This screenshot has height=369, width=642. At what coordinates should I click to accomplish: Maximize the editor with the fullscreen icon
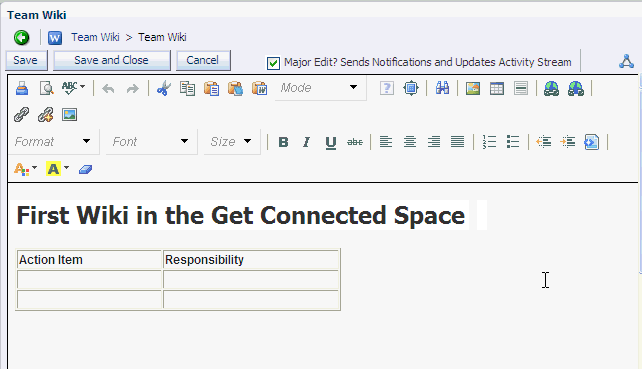tap(411, 88)
